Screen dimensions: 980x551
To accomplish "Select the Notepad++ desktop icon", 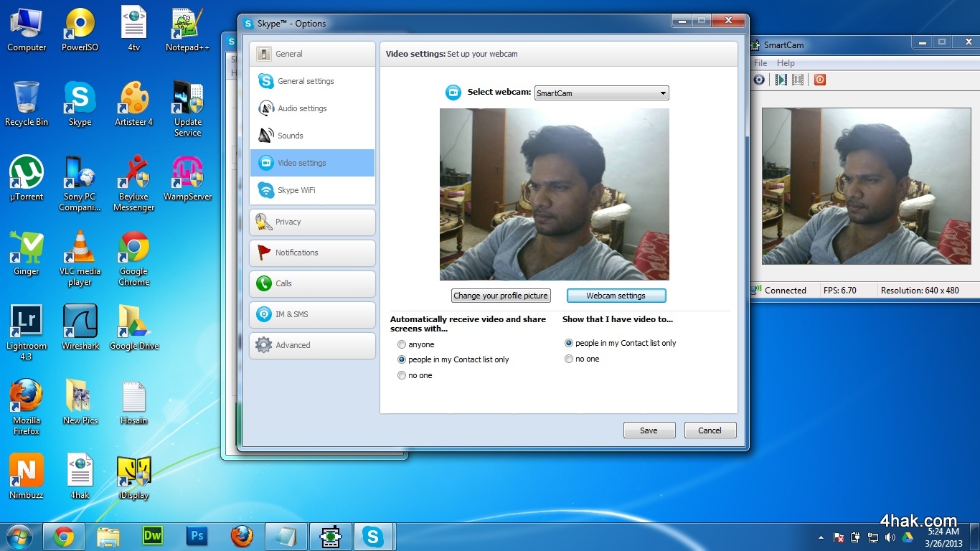I will tap(187, 30).
